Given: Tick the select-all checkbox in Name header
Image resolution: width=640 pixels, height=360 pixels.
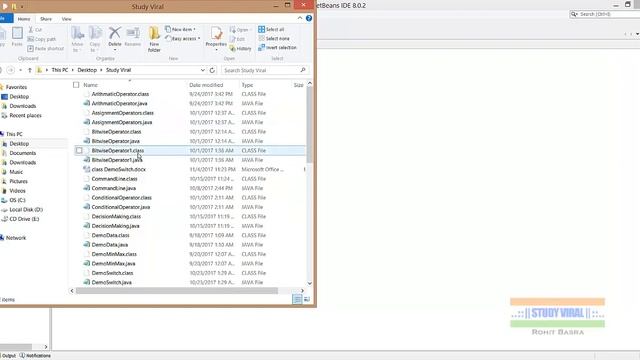Looking at the screenshot, I should pyautogui.click(x=76, y=85).
